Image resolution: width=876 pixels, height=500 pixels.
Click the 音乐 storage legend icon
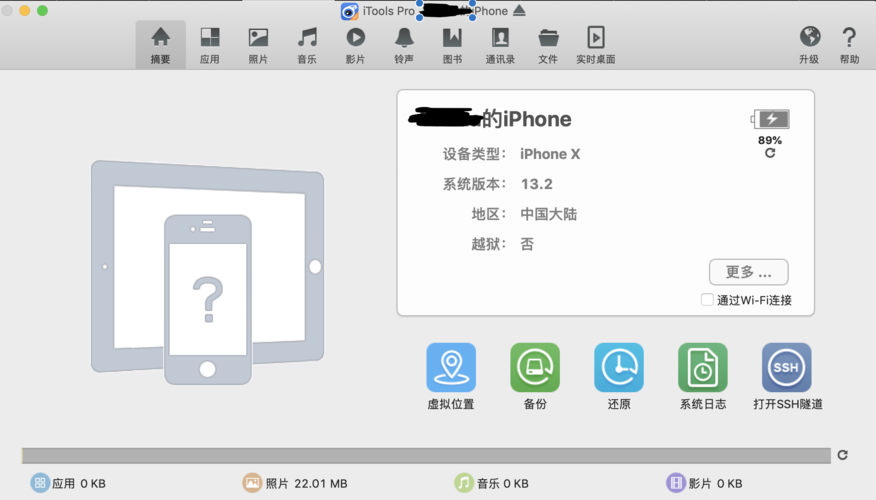point(464,483)
